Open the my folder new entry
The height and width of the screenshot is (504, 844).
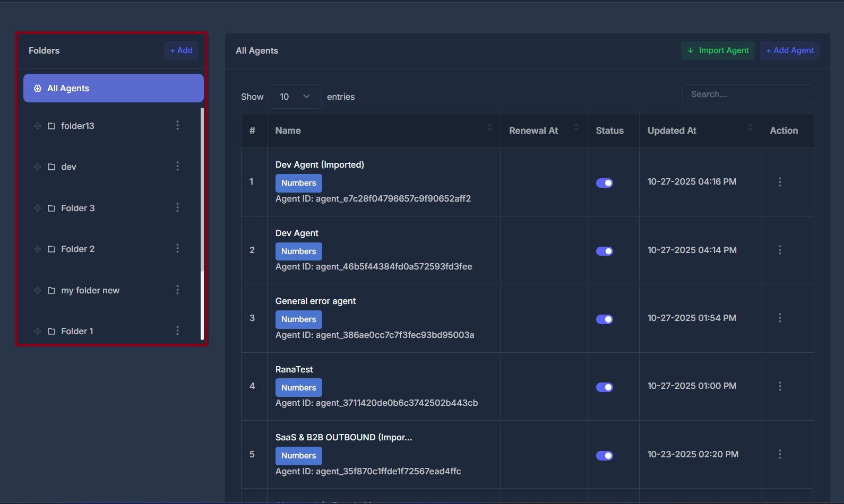click(x=90, y=290)
